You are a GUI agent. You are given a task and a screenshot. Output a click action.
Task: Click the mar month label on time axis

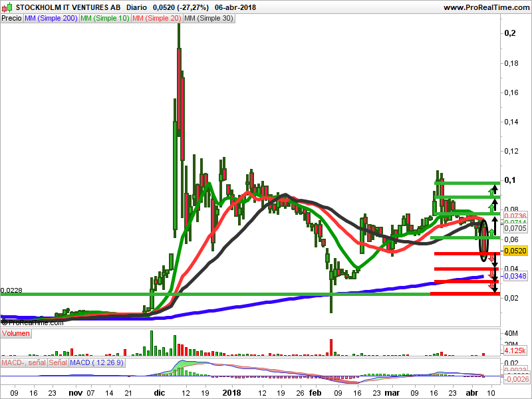(392, 393)
